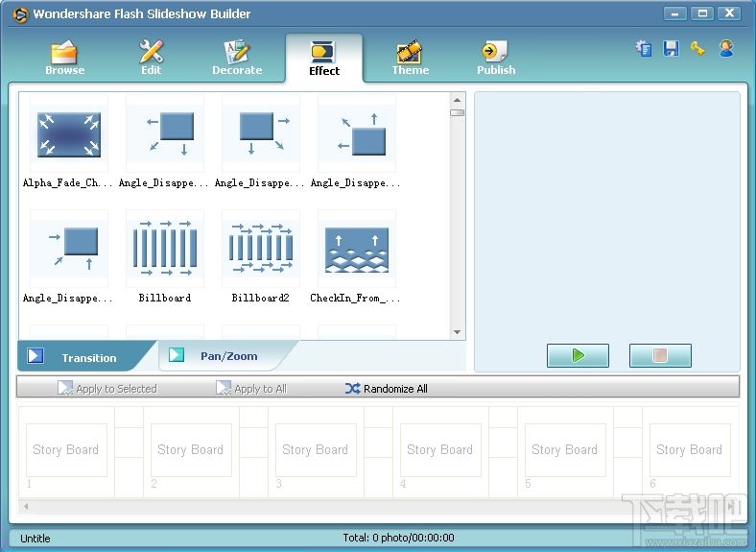The width and height of the screenshot is (756, 552).
Task: Click the key registration icon
Action: coord(697,49)
